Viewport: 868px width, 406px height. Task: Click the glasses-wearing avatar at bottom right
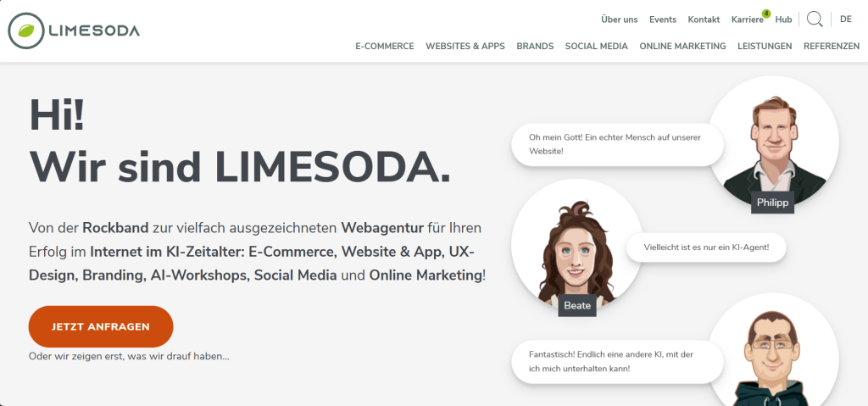pyautogui.click(x=773, y=351)
